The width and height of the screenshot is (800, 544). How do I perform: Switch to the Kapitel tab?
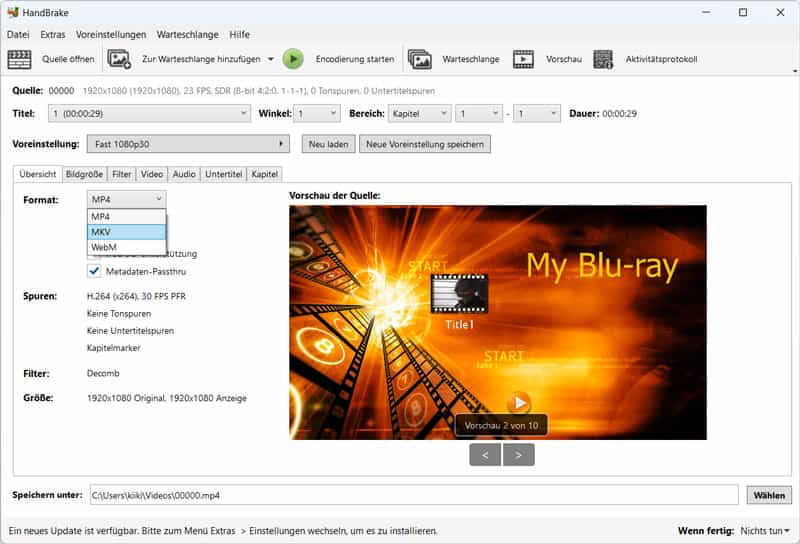click(x=264, y=174)
